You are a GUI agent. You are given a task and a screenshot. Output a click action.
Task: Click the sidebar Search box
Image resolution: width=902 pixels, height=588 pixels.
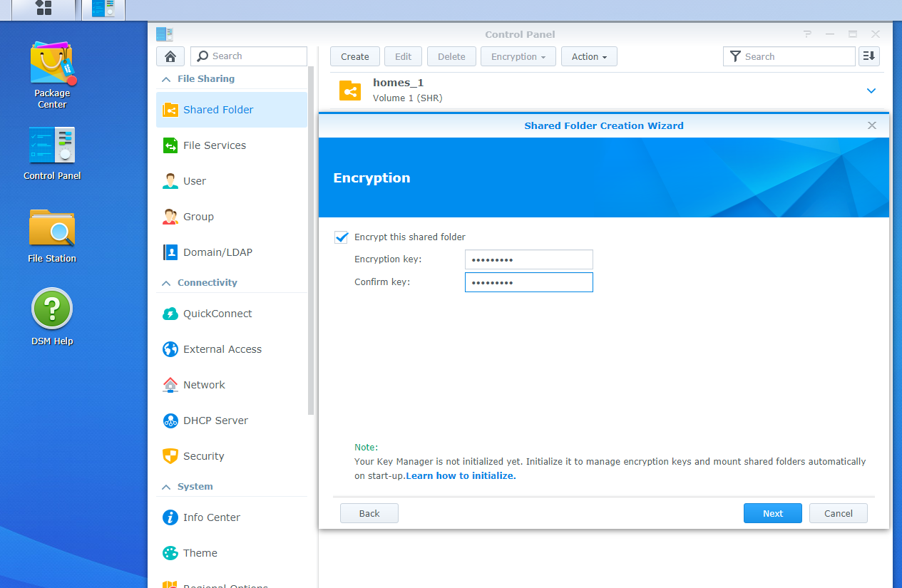(x=249, y=56)
